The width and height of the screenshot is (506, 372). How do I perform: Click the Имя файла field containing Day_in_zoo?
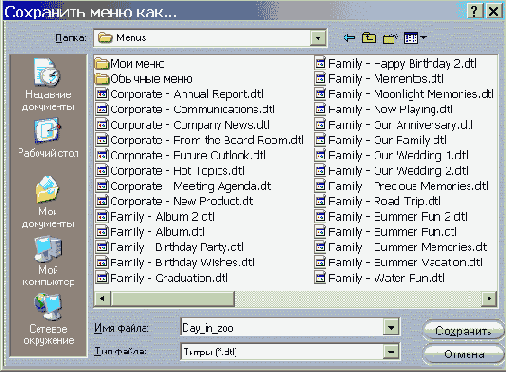pyautogui.click(x=282, y=328)
